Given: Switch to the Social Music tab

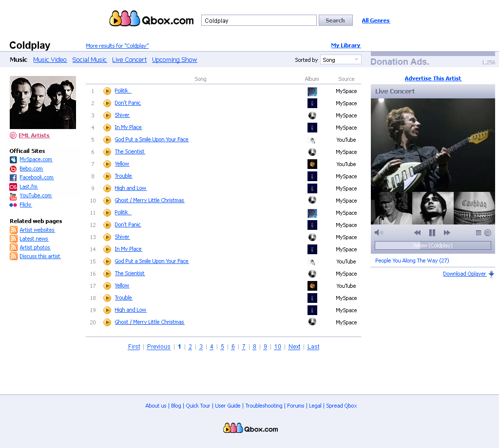Looking at the screenshot, I should (x=90, y=60).
